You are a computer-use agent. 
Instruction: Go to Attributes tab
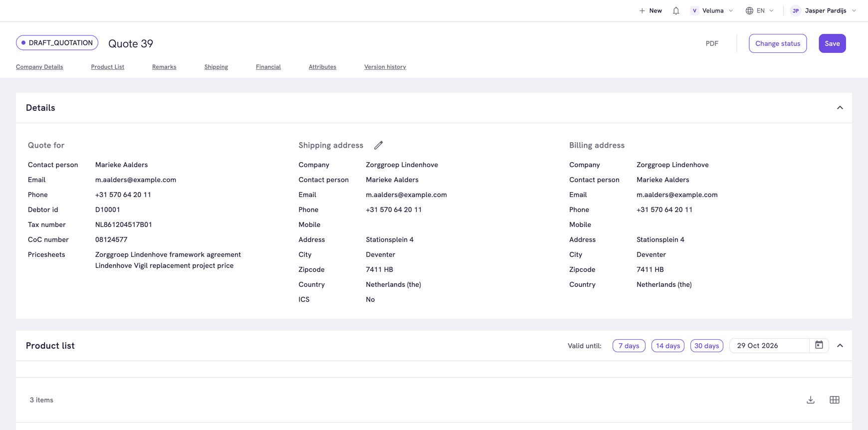tap(322, 67)
